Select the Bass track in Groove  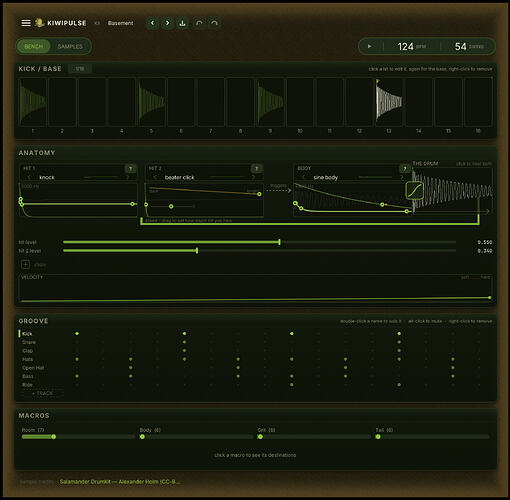[x=28, y=376]
